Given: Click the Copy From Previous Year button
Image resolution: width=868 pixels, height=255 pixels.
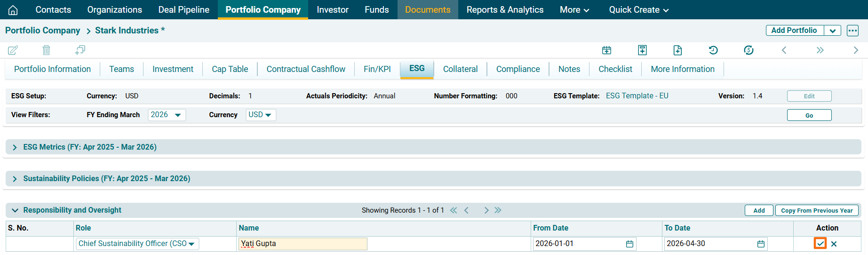Looking at the screenshot, I should pyautogui.click(x=817, y=210).
